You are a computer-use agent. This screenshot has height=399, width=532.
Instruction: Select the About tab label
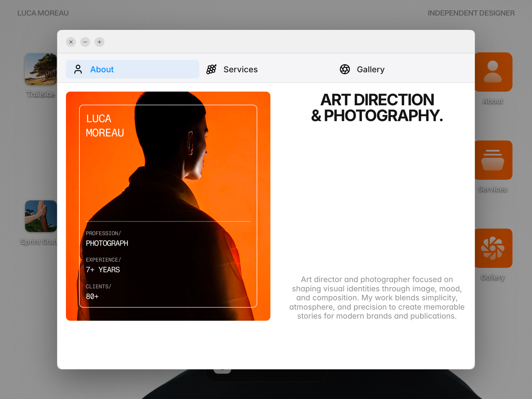point(102,69)
